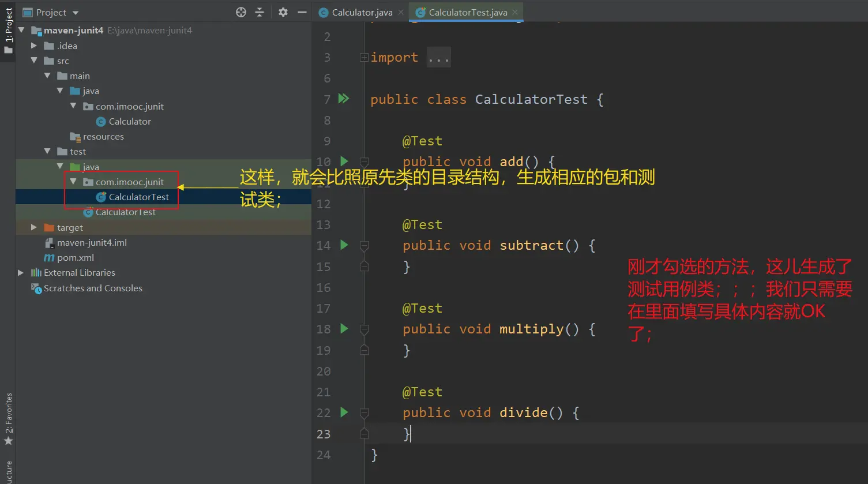Hide the Project tool window
Screen dimensions: 868x484
pos(302,12)
